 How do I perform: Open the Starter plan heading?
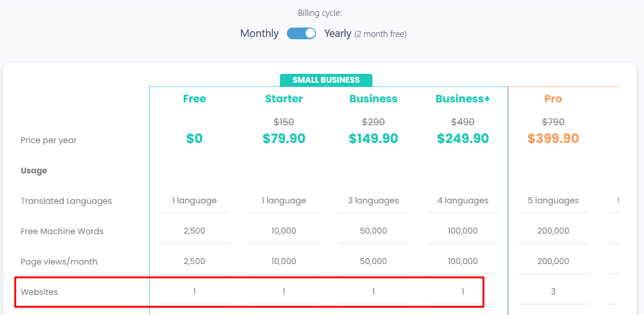[x=284, y=99]
